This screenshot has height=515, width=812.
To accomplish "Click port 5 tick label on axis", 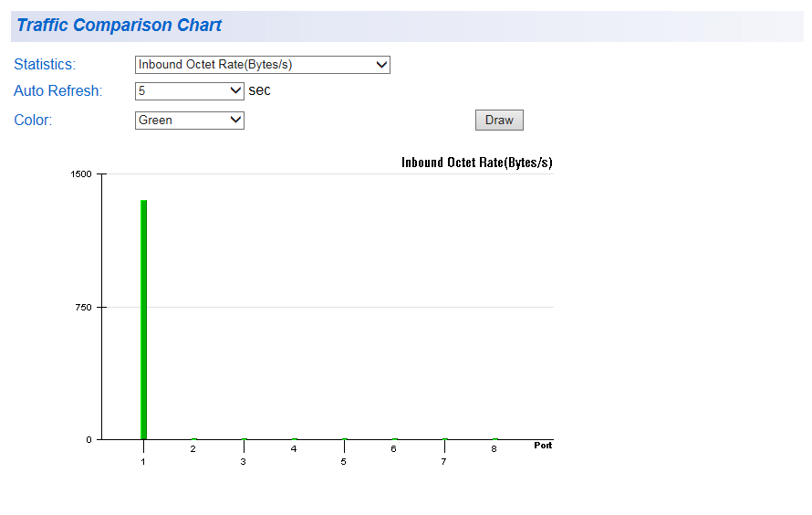I will click(343, 462).
